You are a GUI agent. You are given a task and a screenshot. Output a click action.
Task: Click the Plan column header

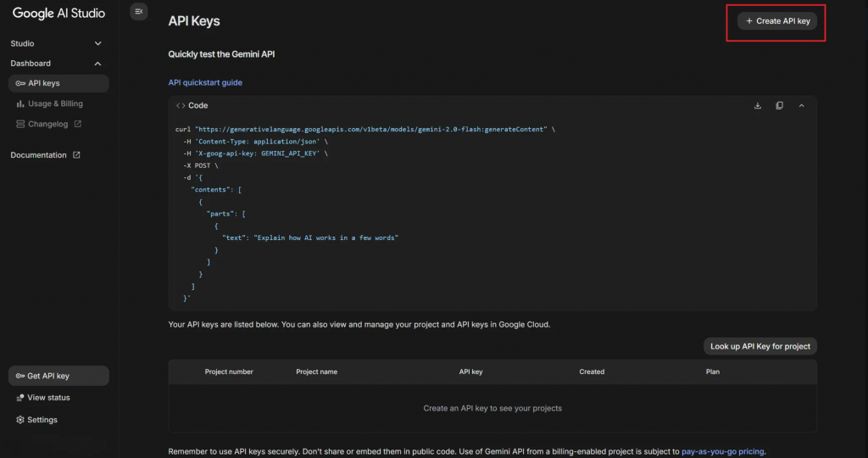tap(713, 371)
